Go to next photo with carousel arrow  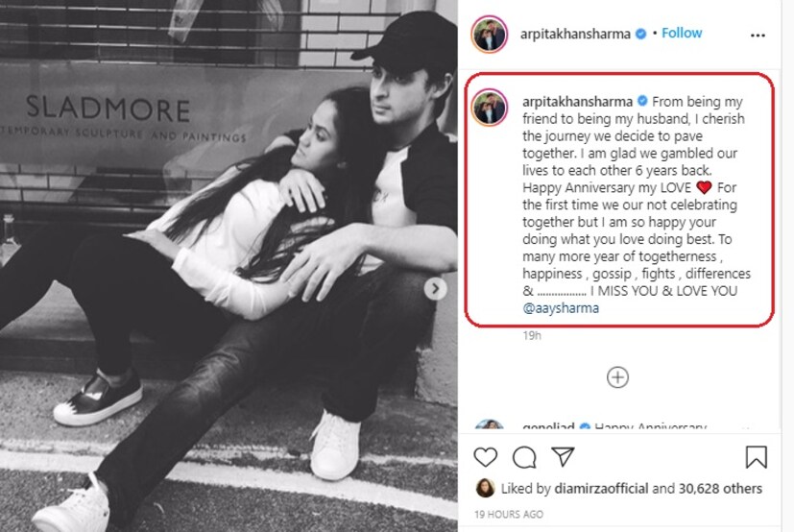click(x=435, y=288)
